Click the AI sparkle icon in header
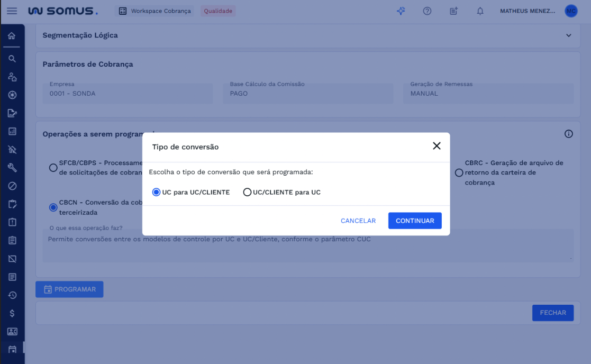Image resolution: width=591 pixels, height=364 pixels. point(401,11)
